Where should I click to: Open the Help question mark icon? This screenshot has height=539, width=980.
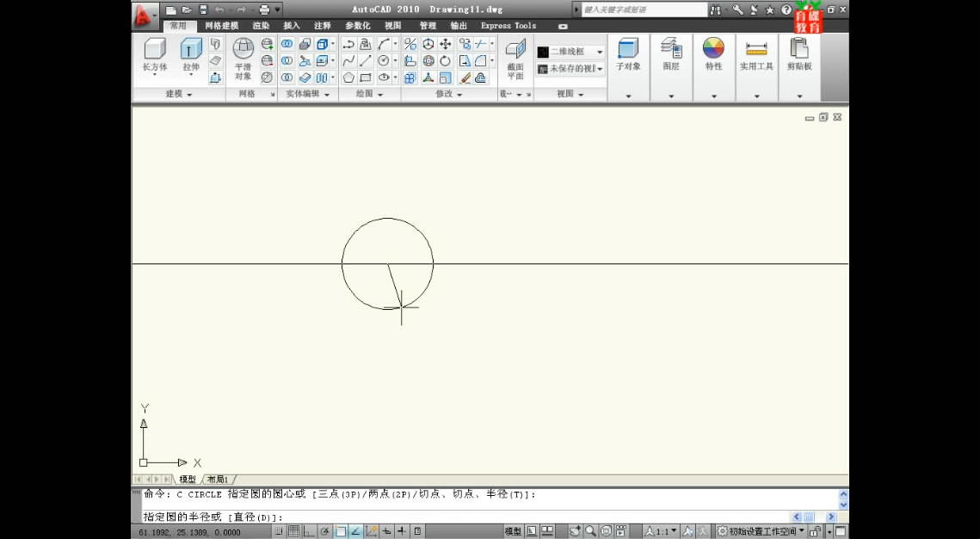click(786, 9)
